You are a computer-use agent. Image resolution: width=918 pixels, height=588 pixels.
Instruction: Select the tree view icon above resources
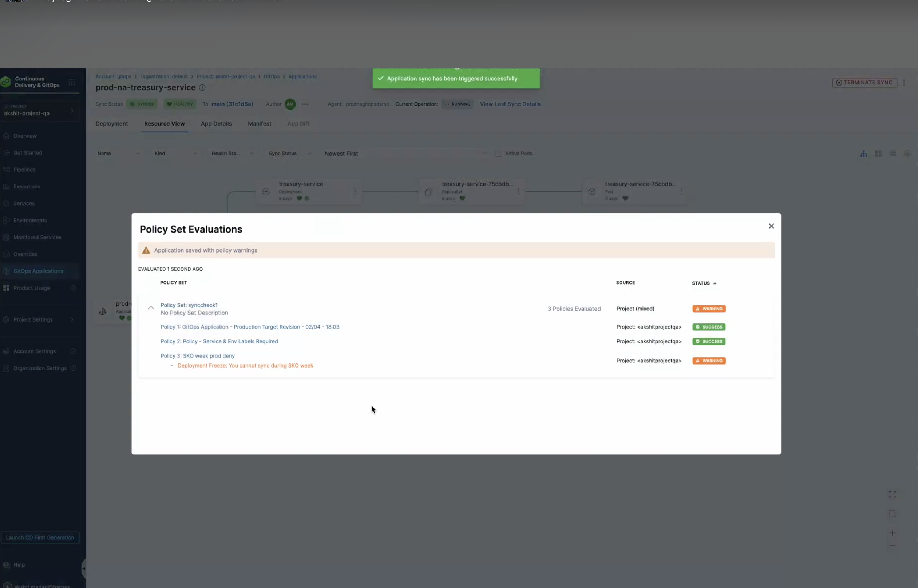tap(864, 154)
